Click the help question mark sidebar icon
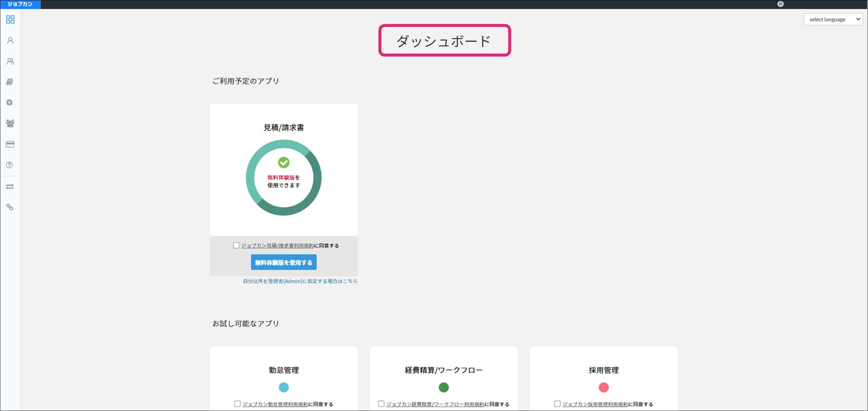Screen dimensions: 868x411 (10, 165)
